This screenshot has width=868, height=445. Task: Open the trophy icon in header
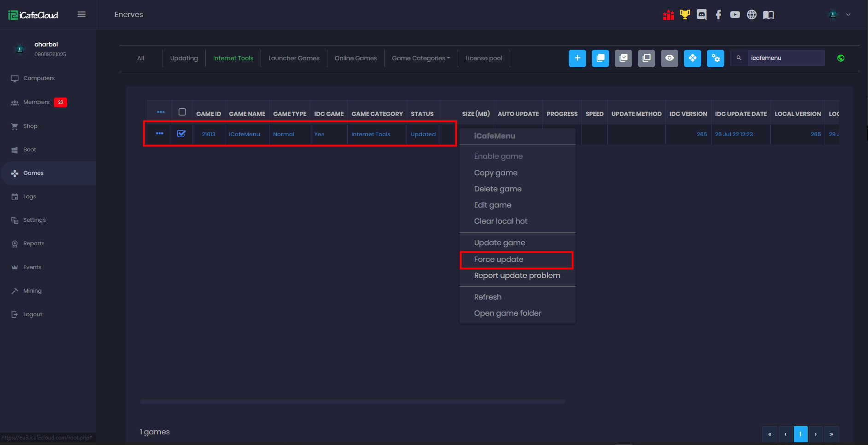(x=685, y=14)
